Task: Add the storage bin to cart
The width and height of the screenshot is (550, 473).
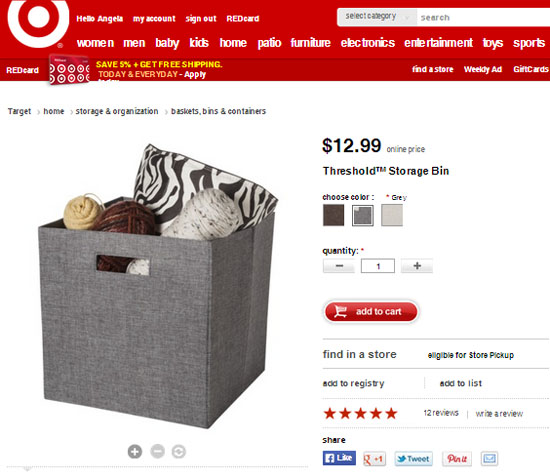Action: (x=371, y=311)
